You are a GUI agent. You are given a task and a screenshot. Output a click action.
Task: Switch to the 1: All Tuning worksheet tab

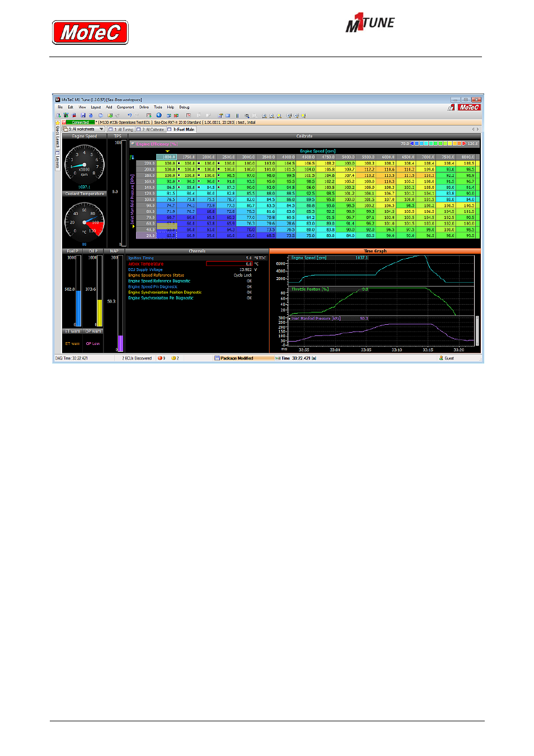(x=121, y=129)
